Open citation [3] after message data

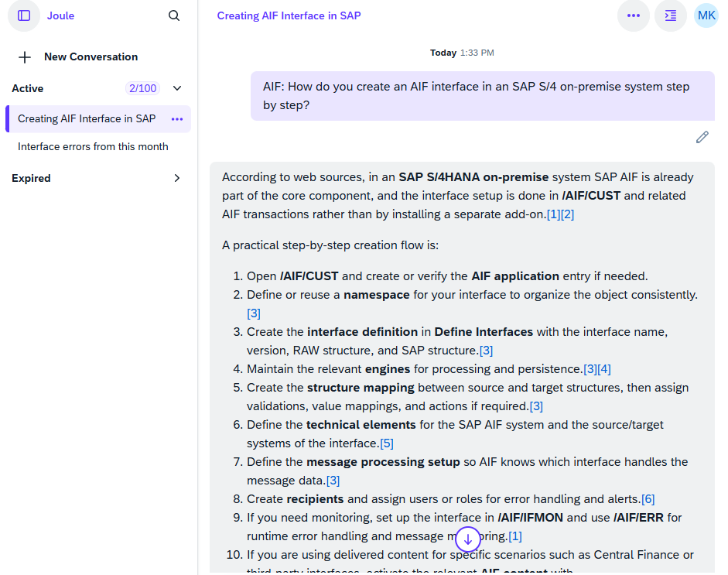[x=333, y=481]
